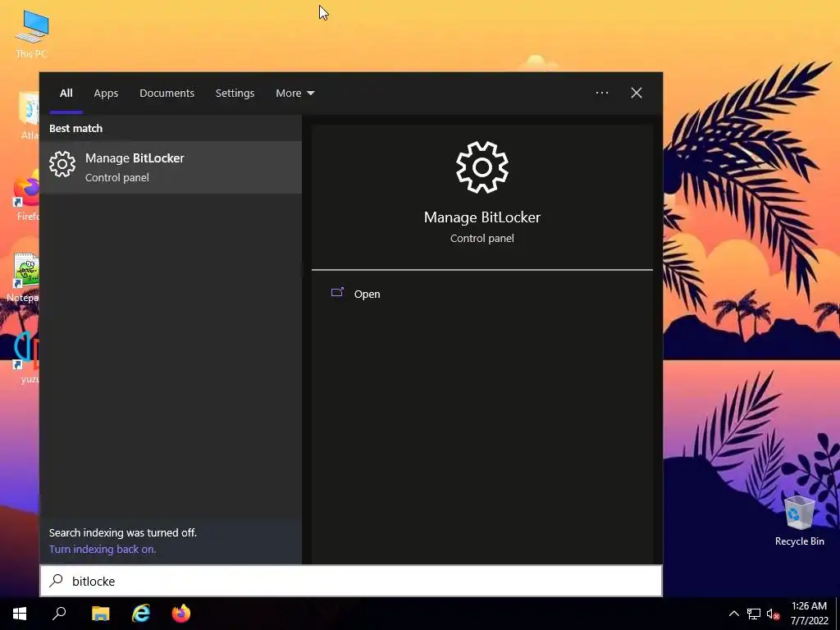This screenshot has height=630, width=840.
Task: Launch Internet Explorer from the taskbar
Action: 141,614
